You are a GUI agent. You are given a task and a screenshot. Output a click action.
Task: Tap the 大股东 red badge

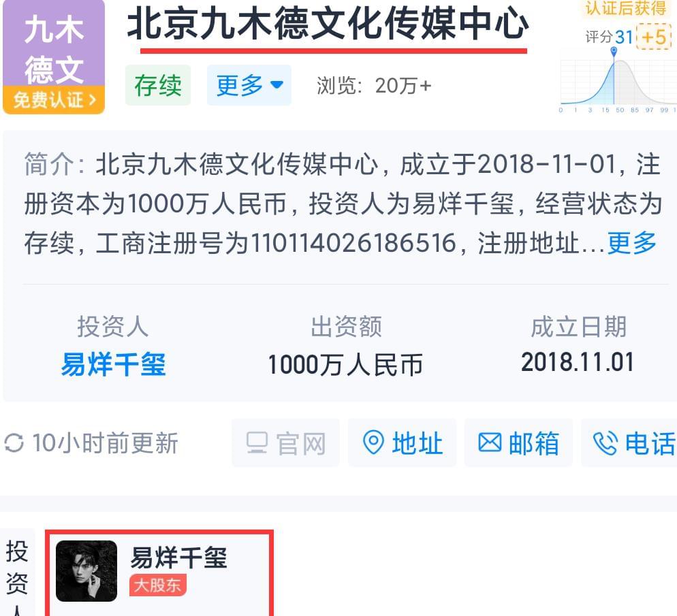157,585
